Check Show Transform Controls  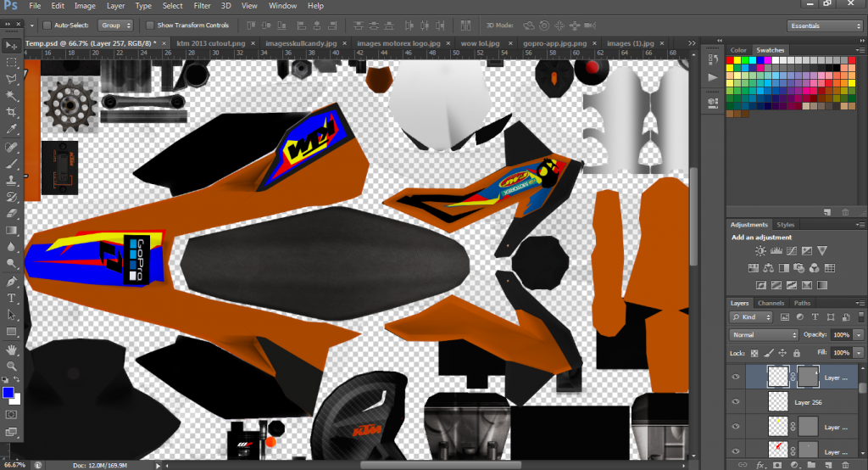[150, 25]
